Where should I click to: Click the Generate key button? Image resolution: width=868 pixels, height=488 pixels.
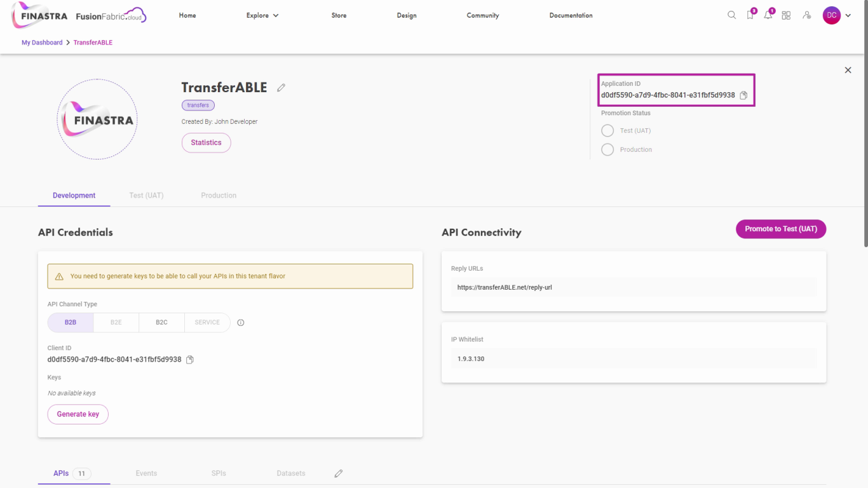click(78, 414)
